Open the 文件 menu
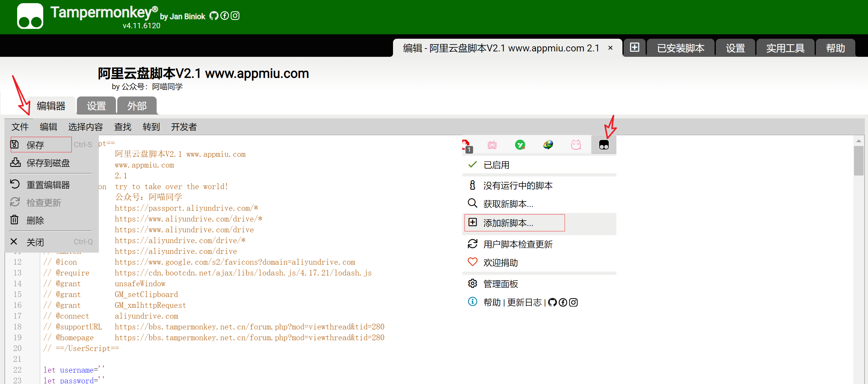Viewport: 868px width, 384px height. point(20,127)
